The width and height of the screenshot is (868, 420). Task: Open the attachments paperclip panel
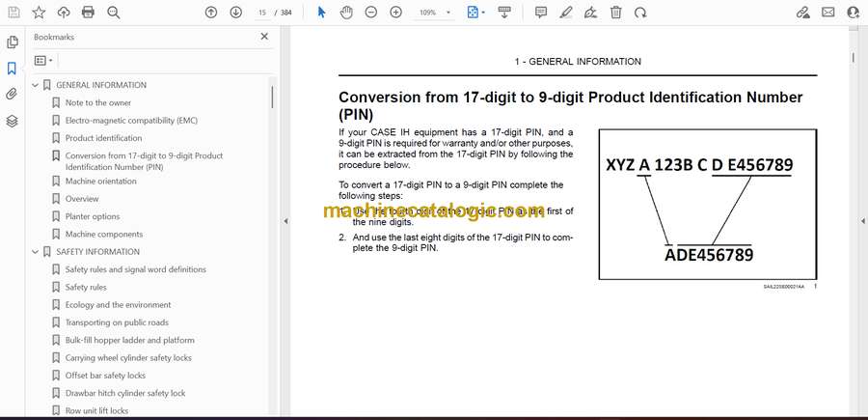pyautogui.click(x=12, y=95)
